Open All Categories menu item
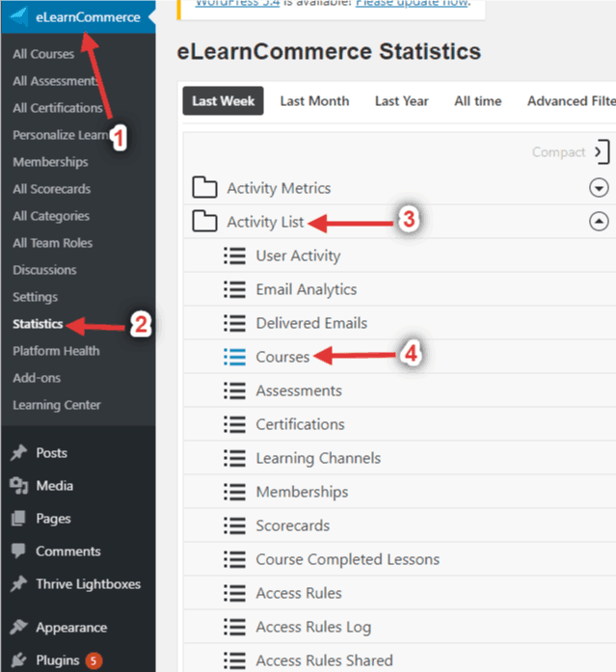This screenshot has height=672, width=616. tap(51, 216)
